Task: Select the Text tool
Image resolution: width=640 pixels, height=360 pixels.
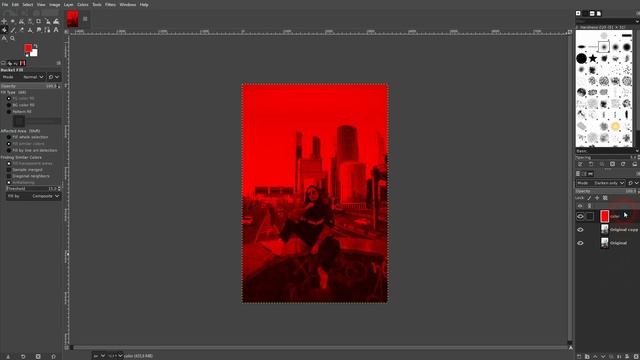Action: (56, 30)
